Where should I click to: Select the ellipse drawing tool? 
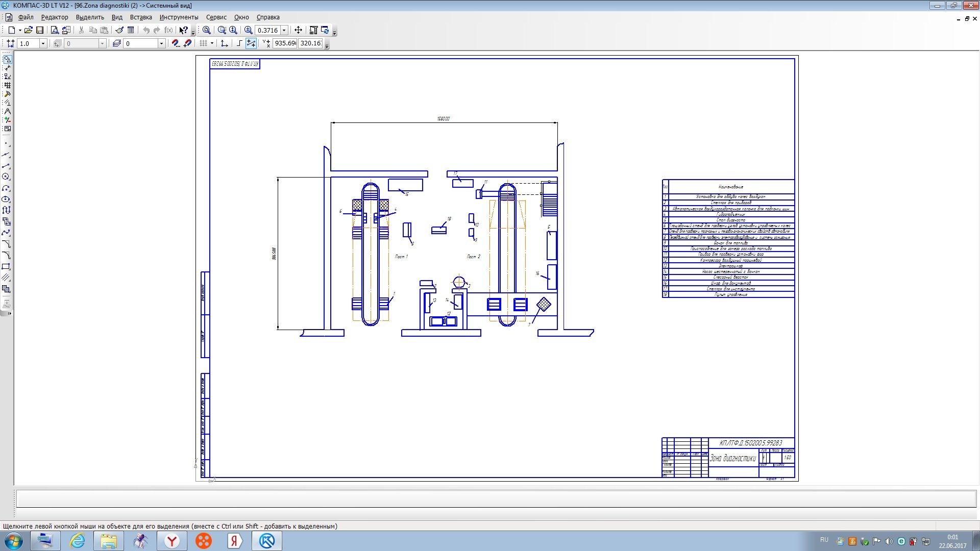coord(6,199)
